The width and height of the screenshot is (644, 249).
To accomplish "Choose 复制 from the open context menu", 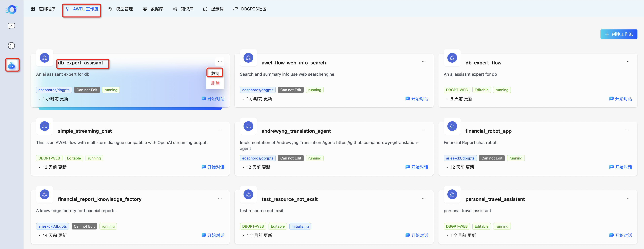I will pyautogui.click(x=215, y=73).
